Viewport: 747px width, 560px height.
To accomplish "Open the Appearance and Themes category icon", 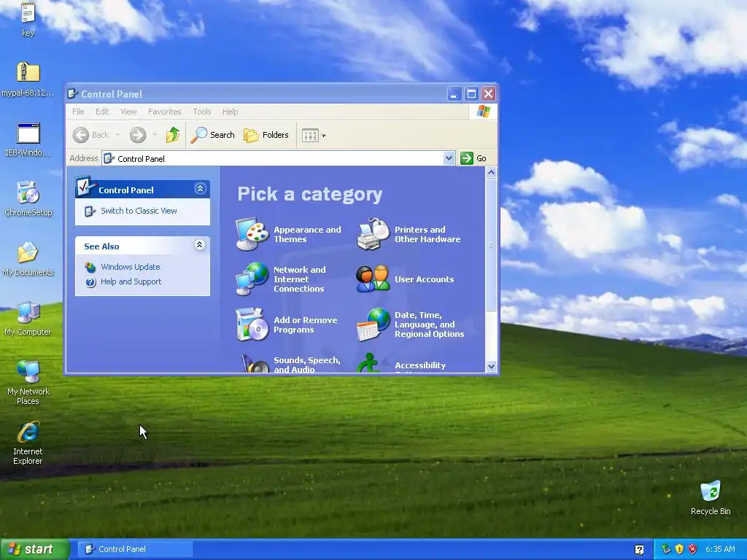I will [x=252, y=234].
